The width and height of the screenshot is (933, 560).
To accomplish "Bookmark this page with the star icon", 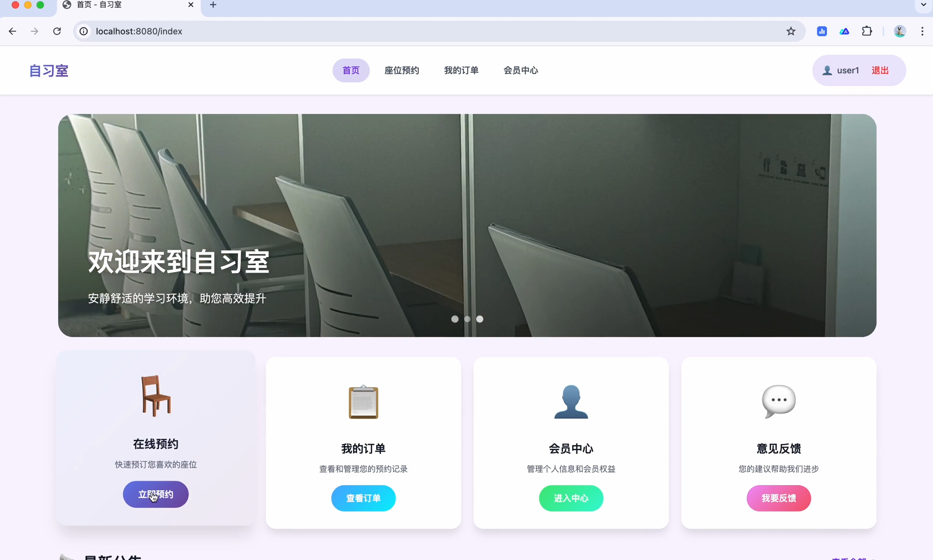I will [791, 31].
